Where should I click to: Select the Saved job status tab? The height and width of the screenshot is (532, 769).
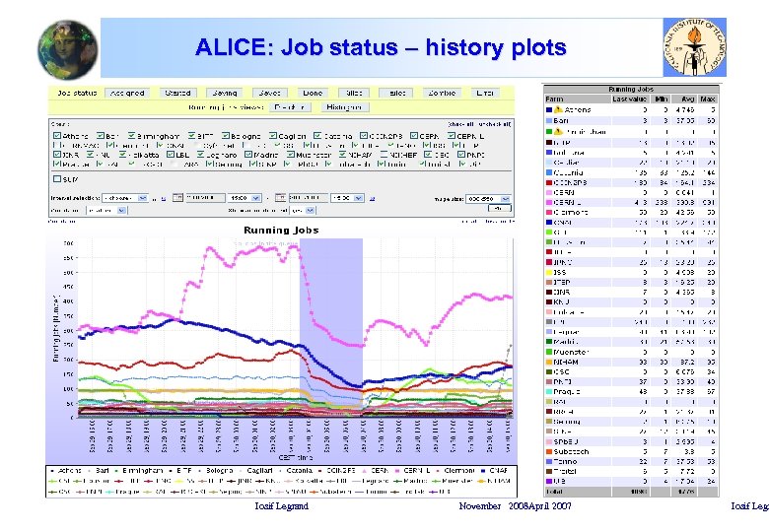269,93
